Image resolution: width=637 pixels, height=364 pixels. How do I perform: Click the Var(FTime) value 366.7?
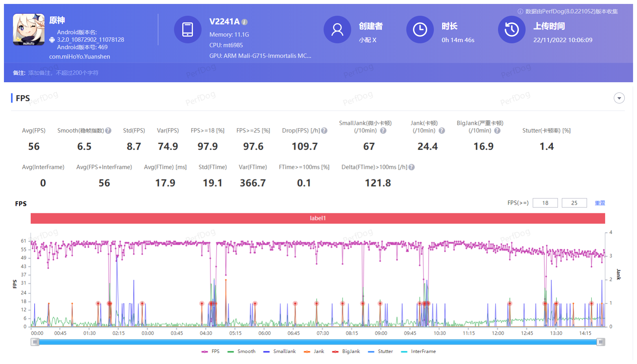[253, 183]
